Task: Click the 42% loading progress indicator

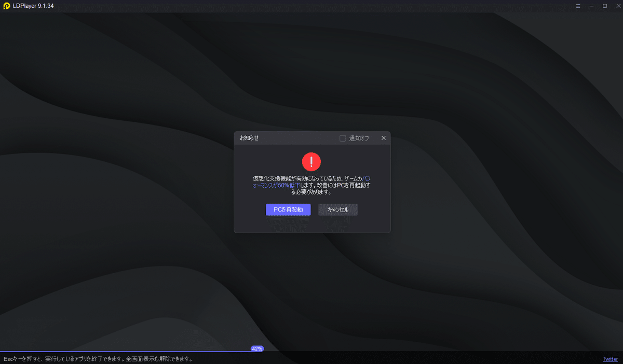Action: [x=257, y=349]
